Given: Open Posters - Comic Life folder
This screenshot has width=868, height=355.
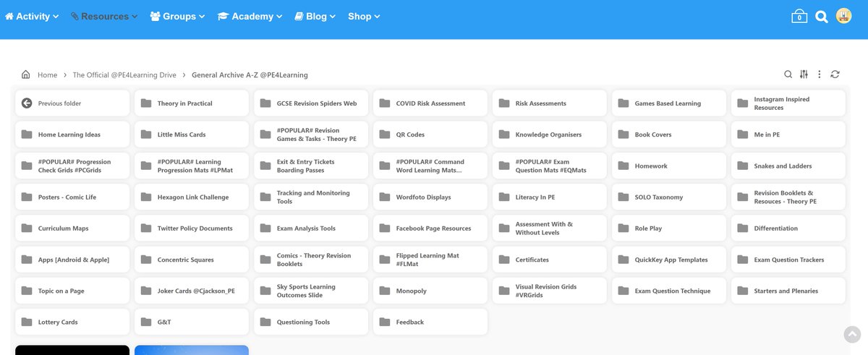Looking at the screenshot, I should pyautogui.click(x=72, y=197).
